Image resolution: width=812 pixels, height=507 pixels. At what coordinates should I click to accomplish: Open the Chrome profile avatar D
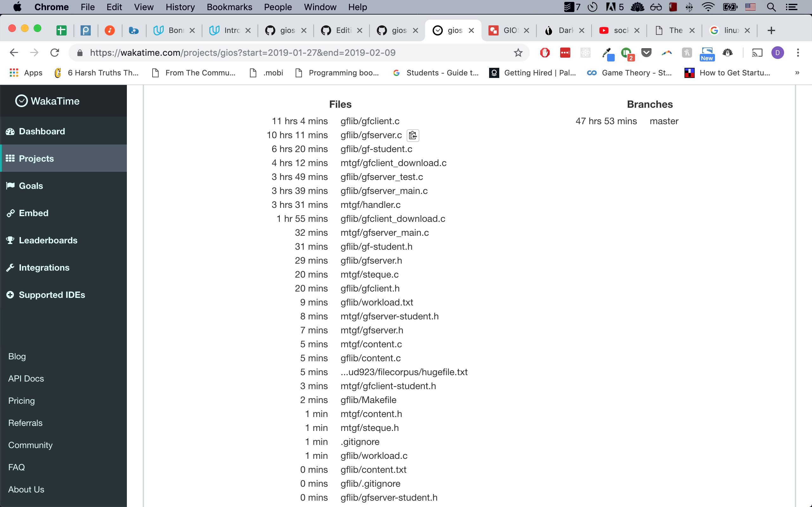777,53
